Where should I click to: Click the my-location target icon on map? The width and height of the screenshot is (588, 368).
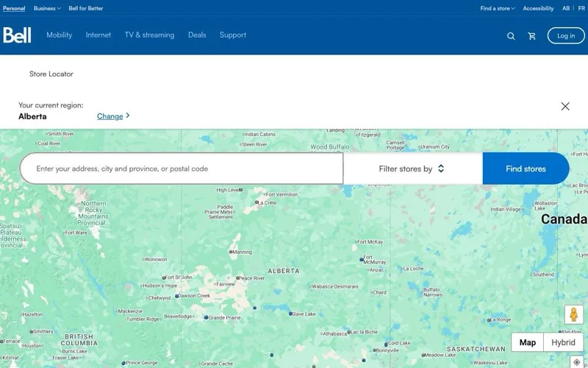(x=577, y=362)
